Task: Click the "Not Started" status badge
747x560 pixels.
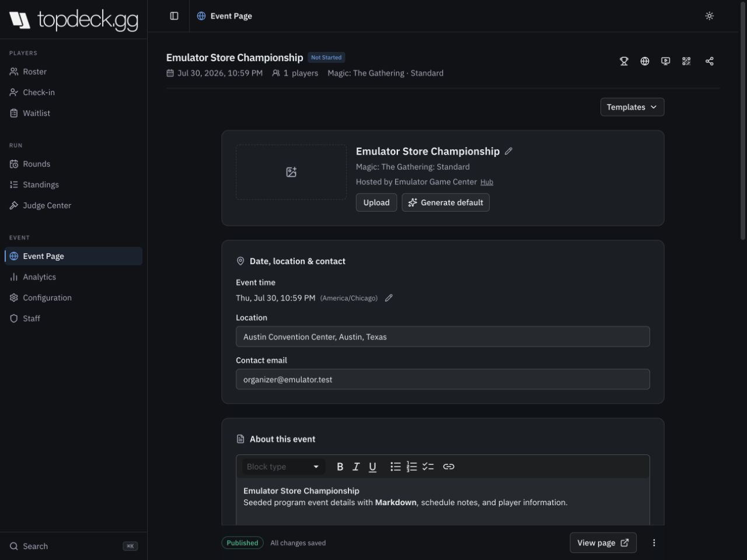Action: (x=326, y=58)
